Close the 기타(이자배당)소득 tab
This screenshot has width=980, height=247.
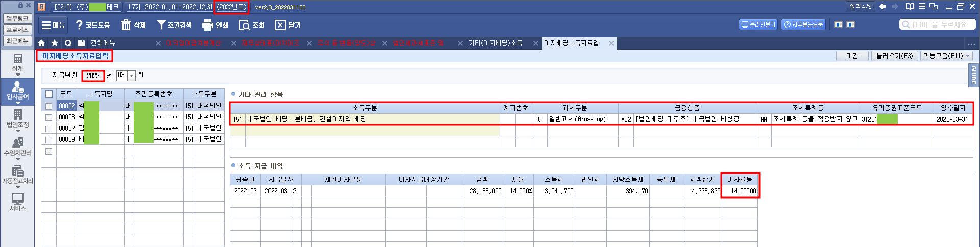pyautogui.click(x=536, y=43)
